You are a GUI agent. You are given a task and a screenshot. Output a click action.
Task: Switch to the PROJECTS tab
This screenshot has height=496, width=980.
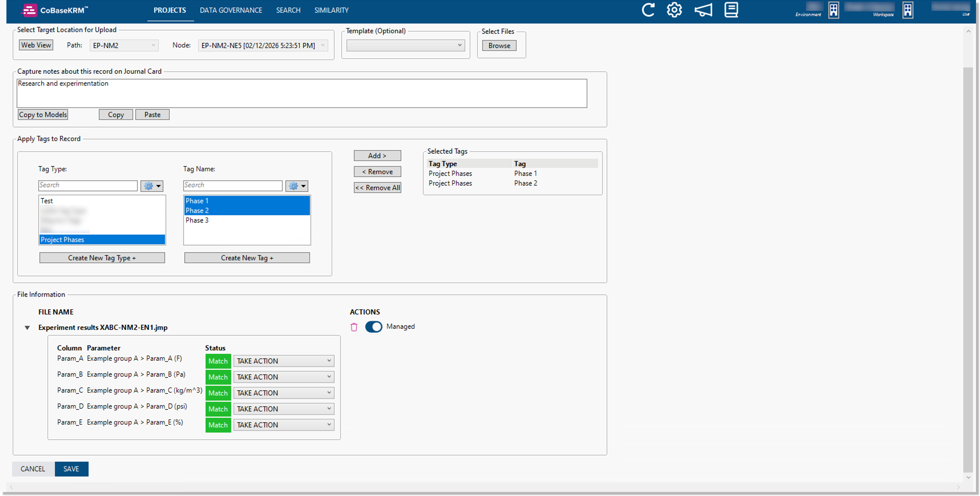click(170, 10)
